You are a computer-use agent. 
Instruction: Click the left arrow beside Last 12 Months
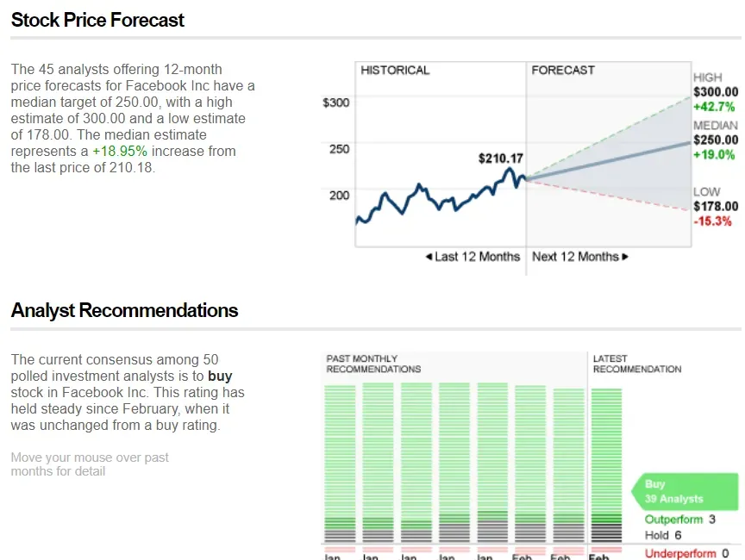click(429, 257)
